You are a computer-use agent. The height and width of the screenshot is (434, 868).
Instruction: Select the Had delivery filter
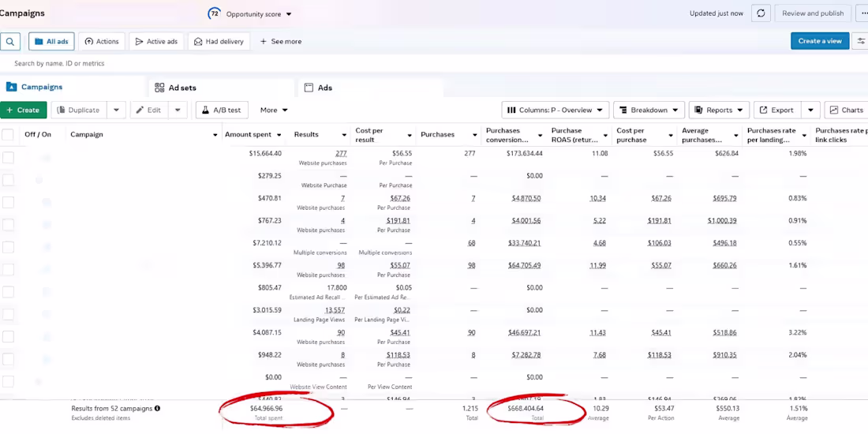tap(219, 42)
